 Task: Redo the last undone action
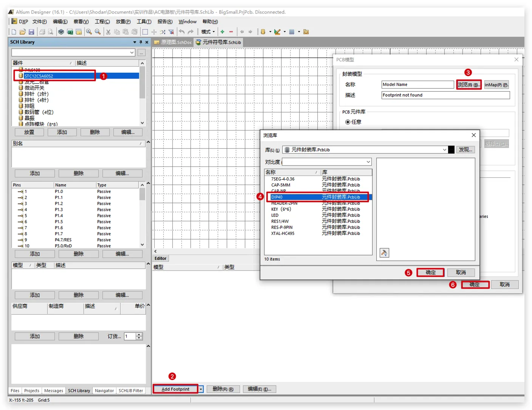coord(190,32)
